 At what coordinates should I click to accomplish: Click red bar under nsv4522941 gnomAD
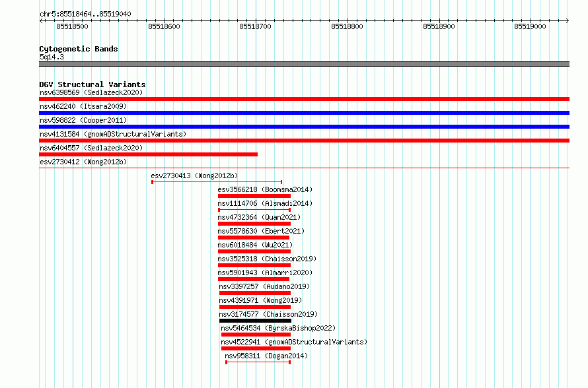256,348
